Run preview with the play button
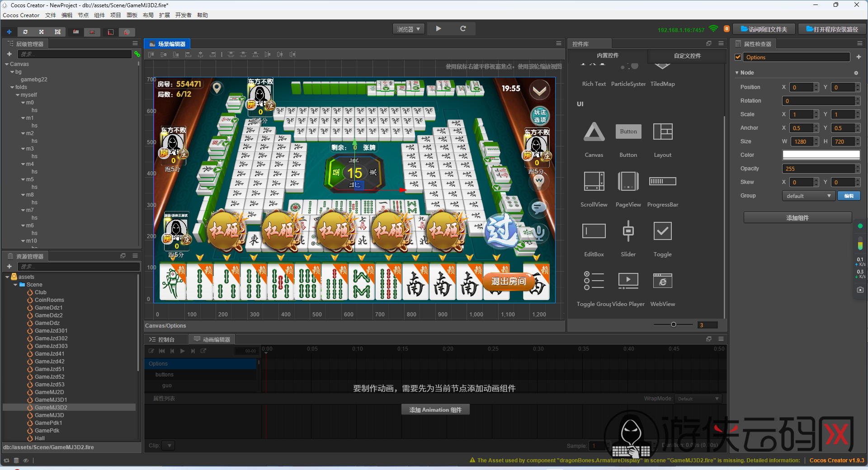 click(x=439, y=28)
